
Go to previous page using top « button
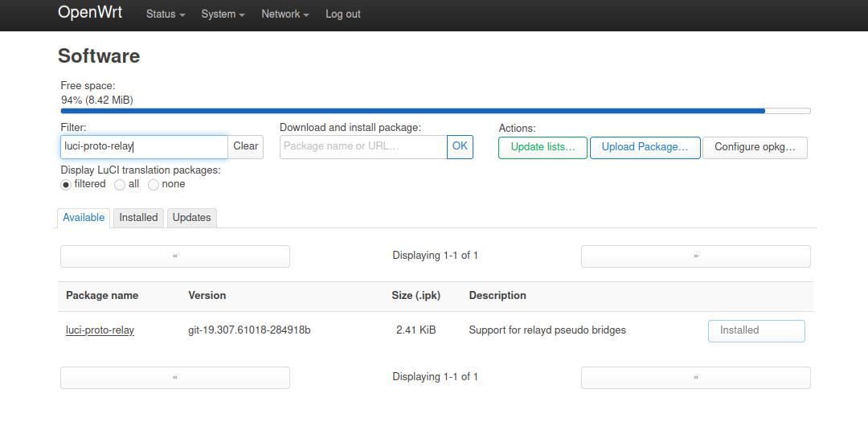tap(175, 256)
